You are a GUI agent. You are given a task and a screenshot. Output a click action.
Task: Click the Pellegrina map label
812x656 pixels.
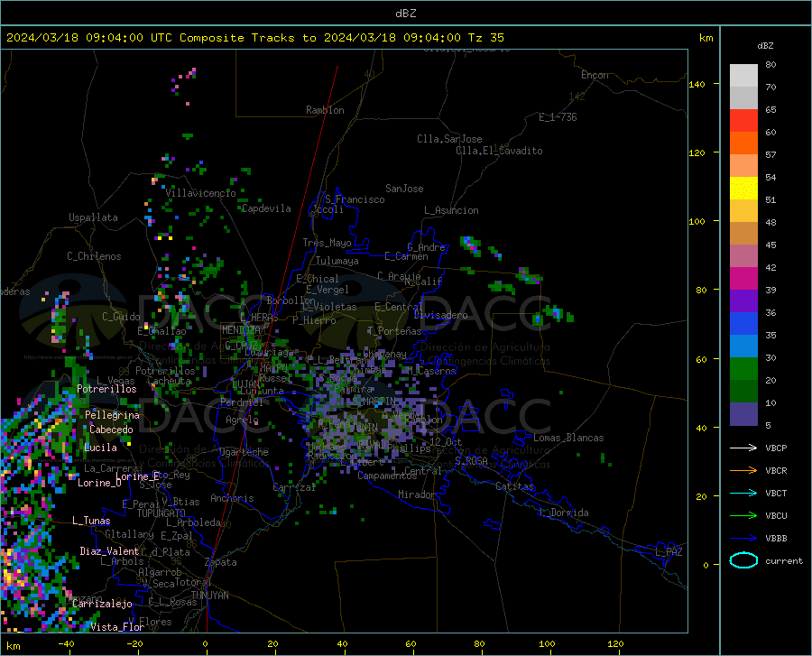pos(113,415)
